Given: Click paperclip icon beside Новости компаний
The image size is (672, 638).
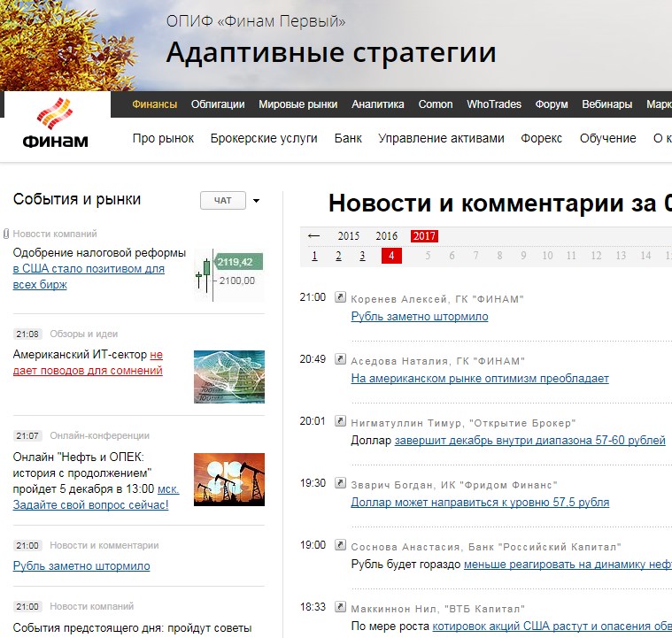Looking at the screenshot, I should [x=6, y=234].
